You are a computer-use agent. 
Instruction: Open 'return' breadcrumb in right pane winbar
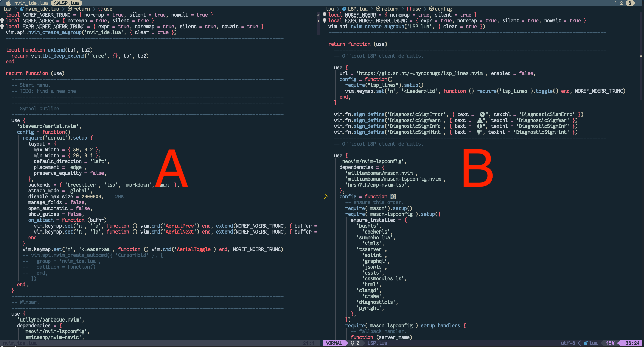point(390,9)
